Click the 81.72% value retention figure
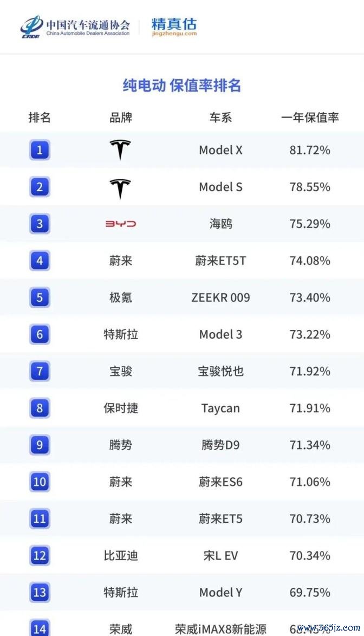The width and height of the screenshot is (364, 636). (x=310, y=150)
